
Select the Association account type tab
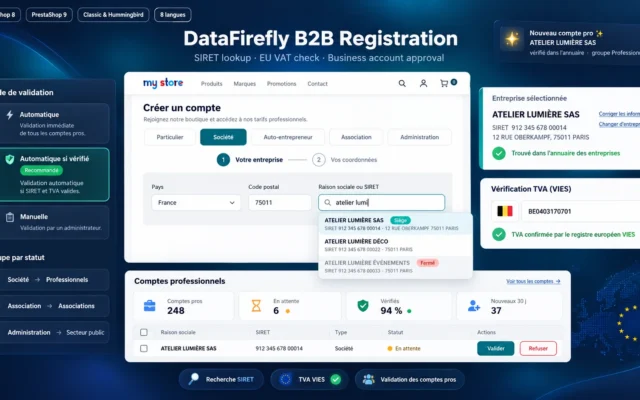click(356, 137)
